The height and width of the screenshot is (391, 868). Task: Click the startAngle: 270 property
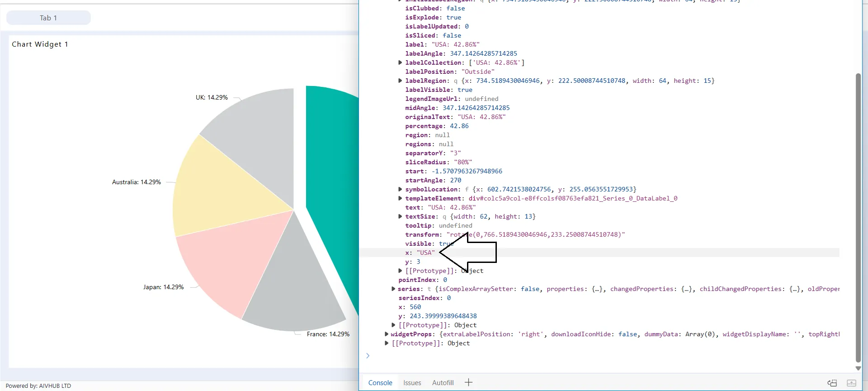point(433,180)
